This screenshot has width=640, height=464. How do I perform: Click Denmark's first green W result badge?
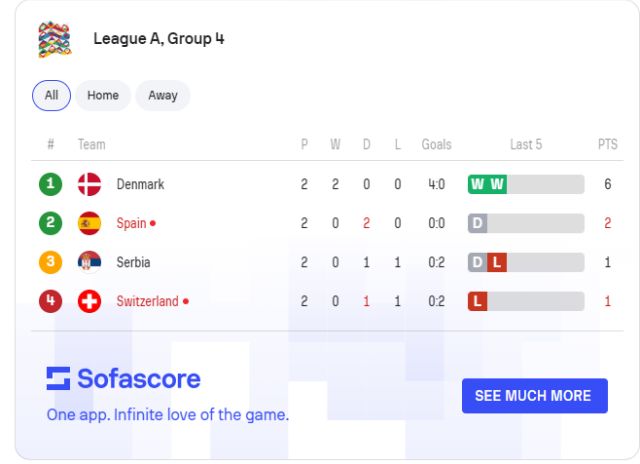(x=477, y=184)
